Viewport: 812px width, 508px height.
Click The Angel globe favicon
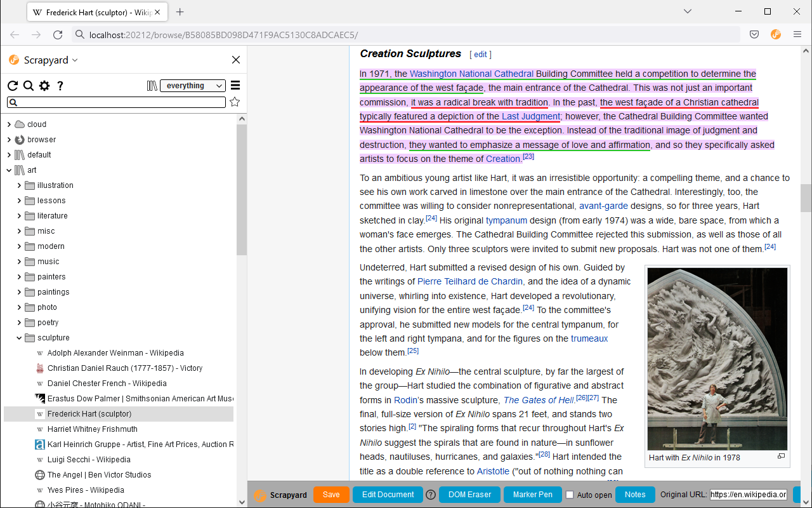pyautogui.click(x=40, y=475)
